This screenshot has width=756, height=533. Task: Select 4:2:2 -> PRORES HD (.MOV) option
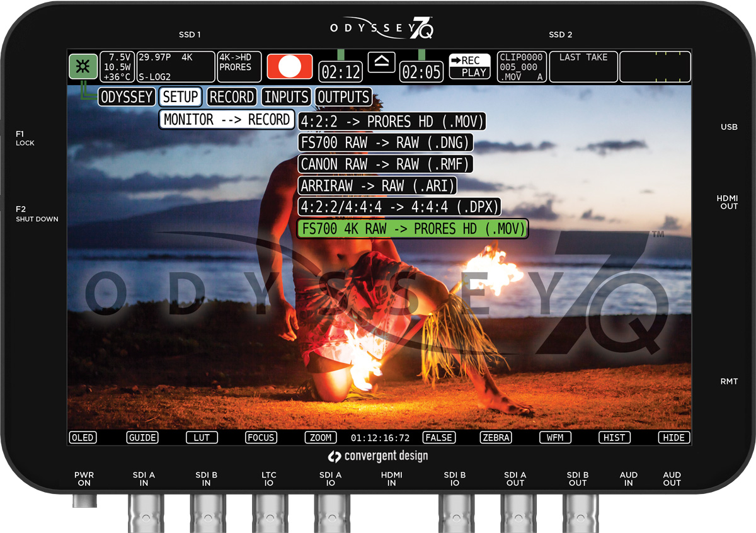[x=392, y=122]
